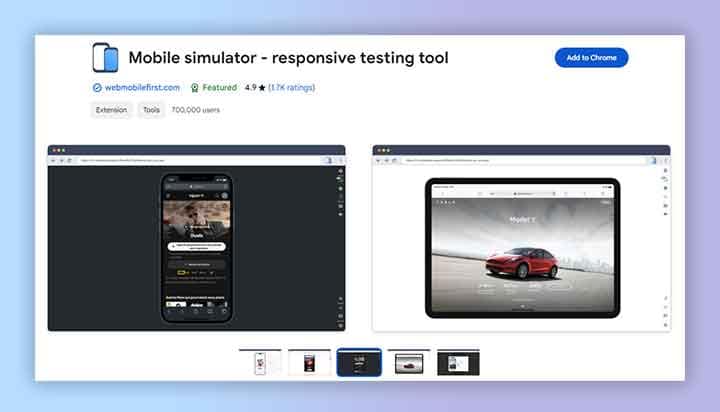This screenshot has height=412, width=720.
Task: Click the verified publisher badge icon
Action: 97,88
